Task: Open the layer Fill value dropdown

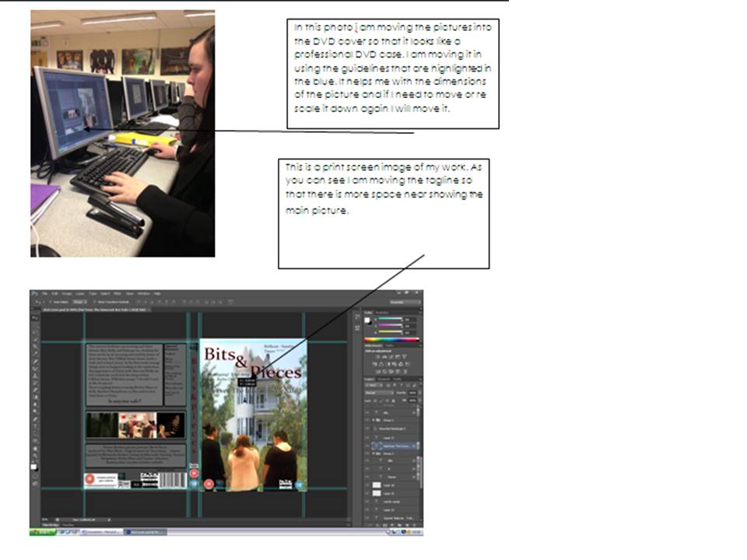Action: pos(419,401)
